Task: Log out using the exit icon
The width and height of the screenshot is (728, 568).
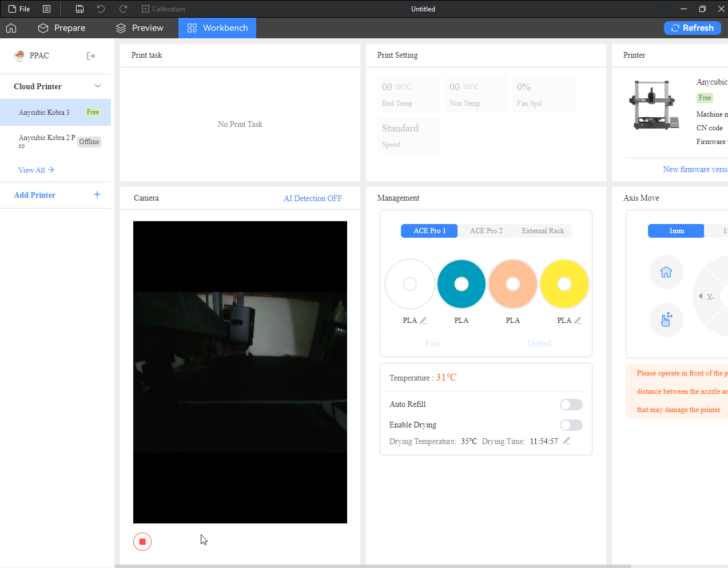Action: click(90, 56)
